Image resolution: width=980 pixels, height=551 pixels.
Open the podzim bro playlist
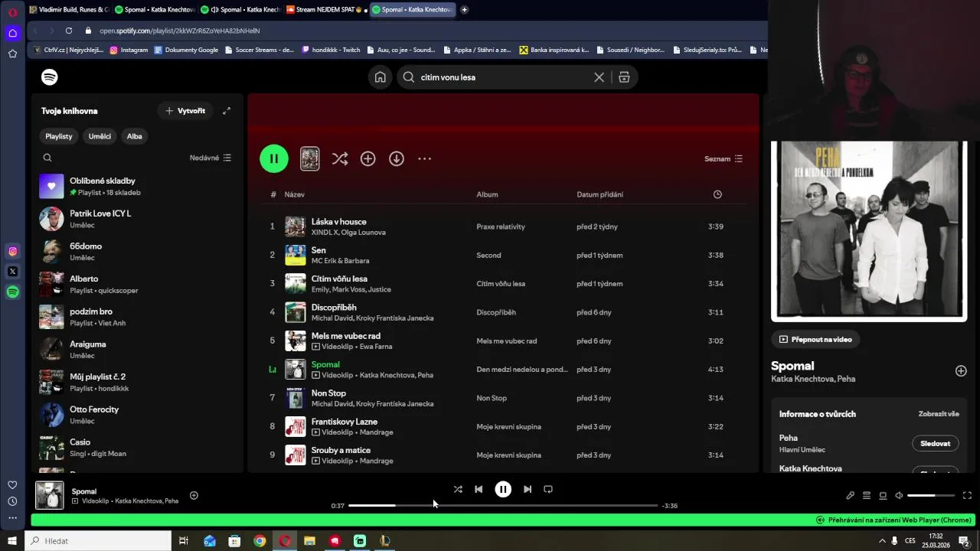[x=138, y=317]
